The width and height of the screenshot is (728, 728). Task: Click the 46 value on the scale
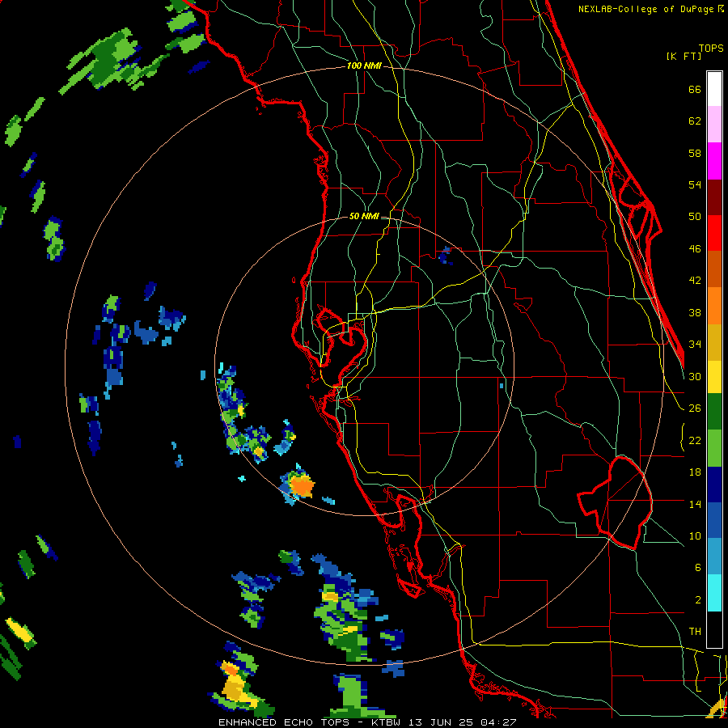tap(695, 249)
